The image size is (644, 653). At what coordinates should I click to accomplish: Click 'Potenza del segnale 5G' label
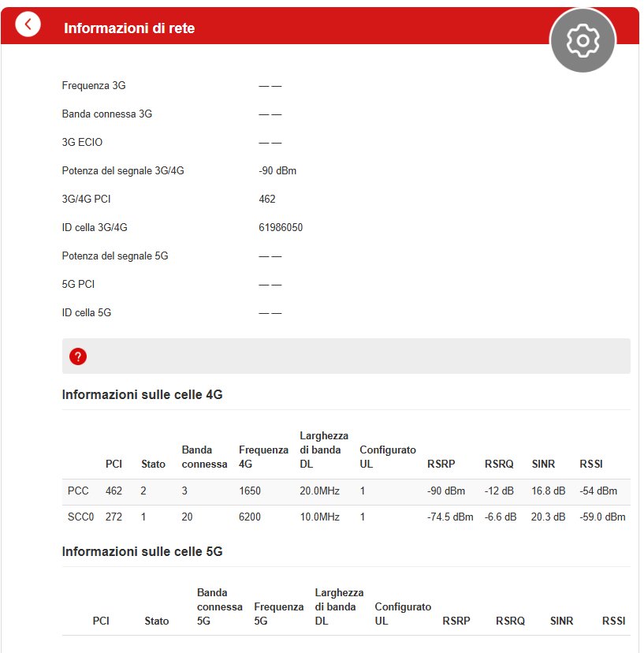[115, 256]
